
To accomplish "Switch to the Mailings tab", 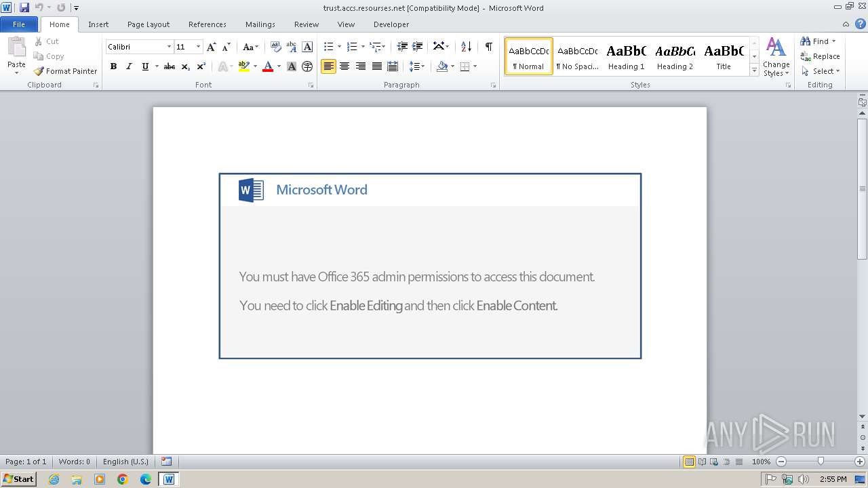I will (x=260, y=24).
